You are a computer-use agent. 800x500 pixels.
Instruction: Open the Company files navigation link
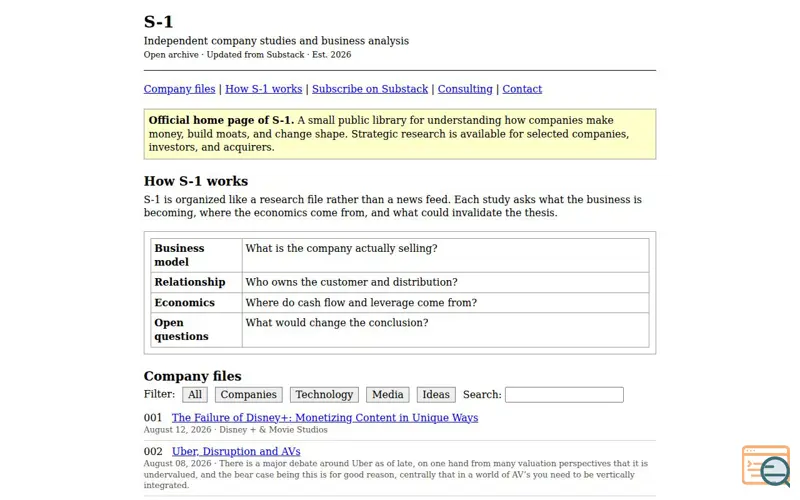pyautogui.click(x=180, y=89)
